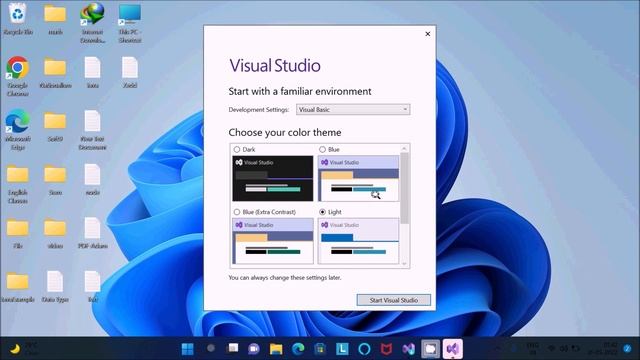Launch Microsoft Edge from the taskbar
Screen dimensions: 640x360
click(x=298, y=349)
